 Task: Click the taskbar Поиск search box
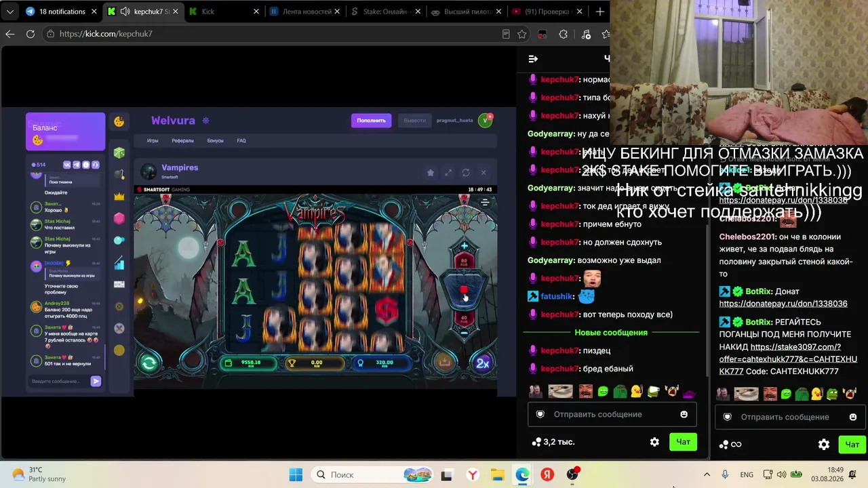(373, 474)
